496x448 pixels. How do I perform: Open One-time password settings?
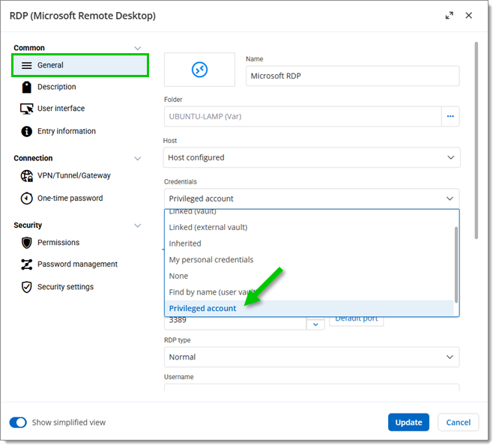point(70,198)
